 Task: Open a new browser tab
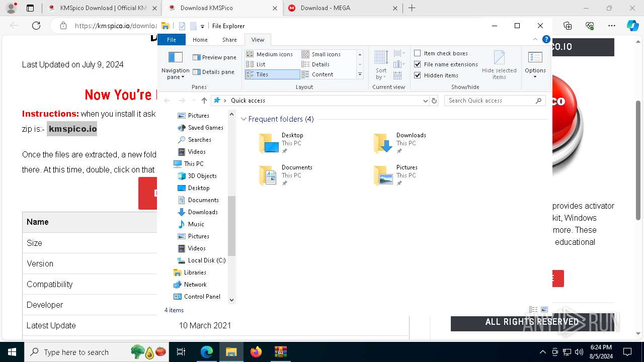coord(412,8)
